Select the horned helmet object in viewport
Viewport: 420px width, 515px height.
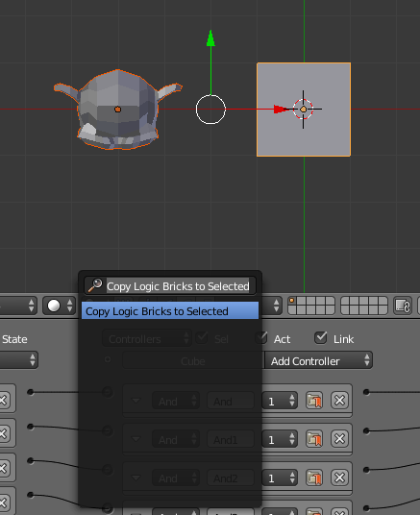coord(118,110)
